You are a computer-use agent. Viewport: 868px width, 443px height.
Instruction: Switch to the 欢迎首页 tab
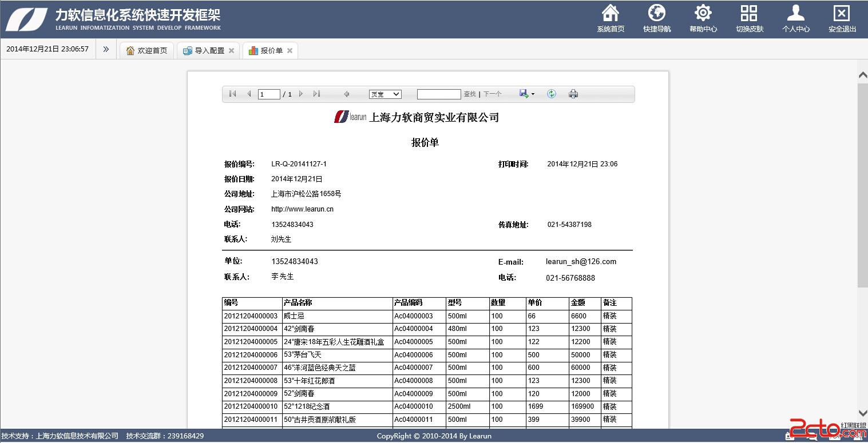pos(147,50)
